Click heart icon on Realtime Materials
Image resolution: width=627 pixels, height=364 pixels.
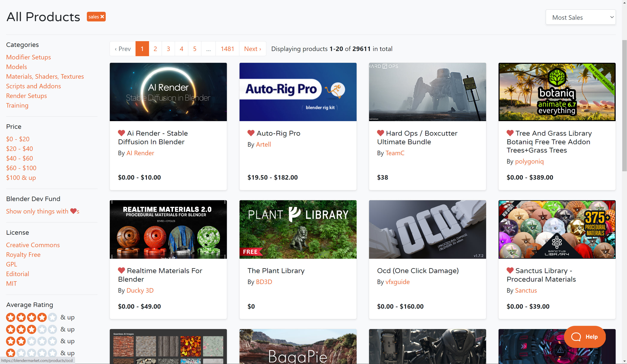[121, 271]
